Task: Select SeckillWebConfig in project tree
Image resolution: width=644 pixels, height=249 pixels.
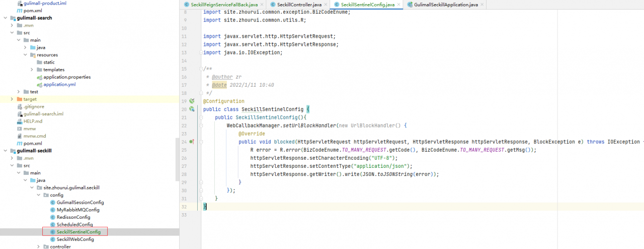Action: (x=75, y=239)
